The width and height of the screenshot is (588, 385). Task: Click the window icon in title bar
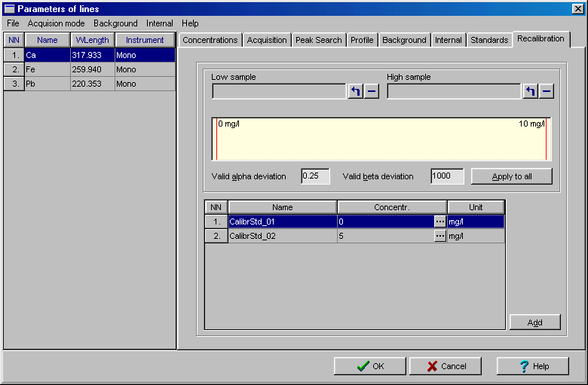tap(9, 8)
